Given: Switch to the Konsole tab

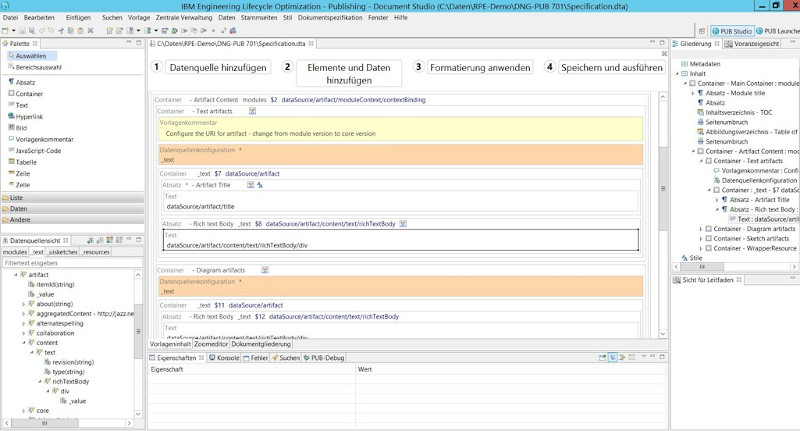Looking at the screenshot, I should [228, 357].
